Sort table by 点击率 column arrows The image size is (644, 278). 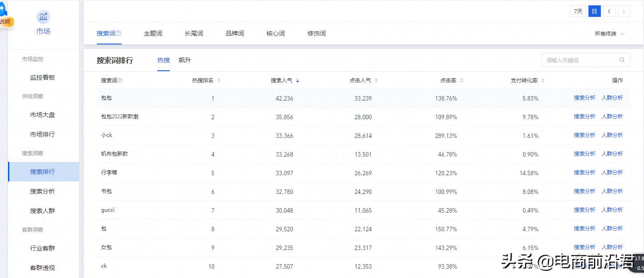(x=461, y=81)
